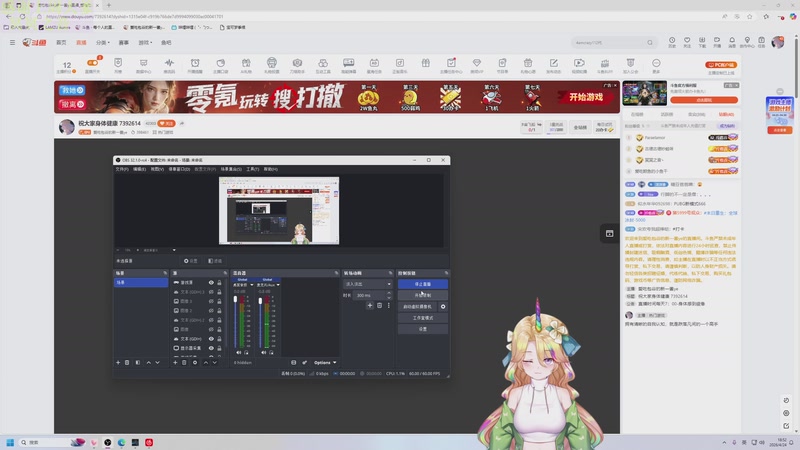Click the blue 停止直播 button in OBS
The height and width of the screenshot is (450, 800).
[422, 284]
